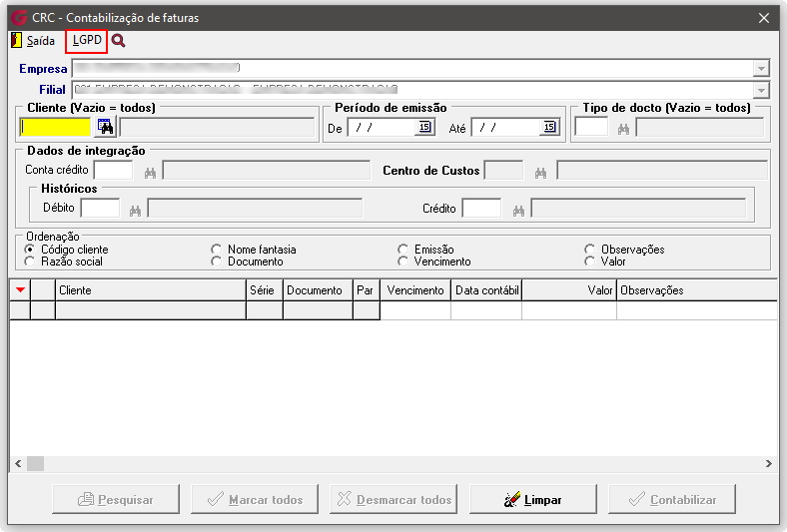Click the red triangle grid header marker
This screenshot has height=532, width=787.
click(20, 289)
